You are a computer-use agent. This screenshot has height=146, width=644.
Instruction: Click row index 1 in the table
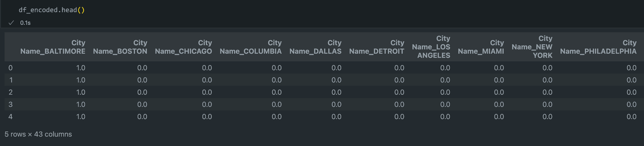(x=11, y=80)
